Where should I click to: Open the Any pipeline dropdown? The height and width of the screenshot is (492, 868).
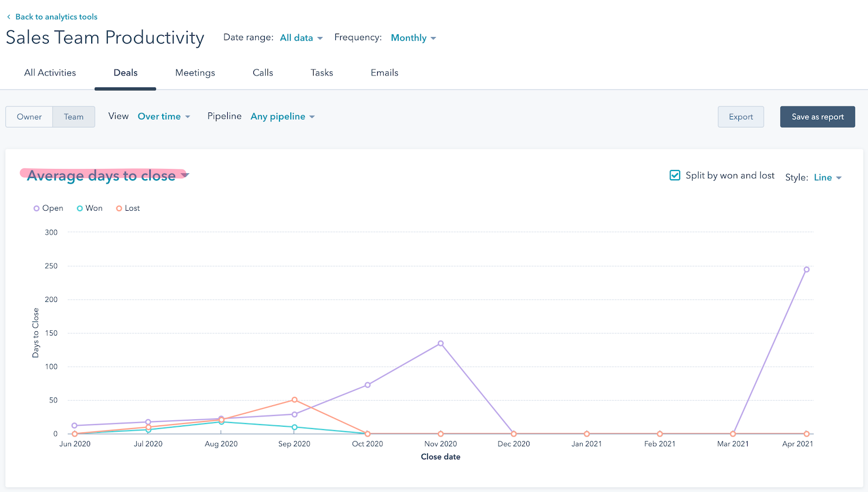coord(282,117)
